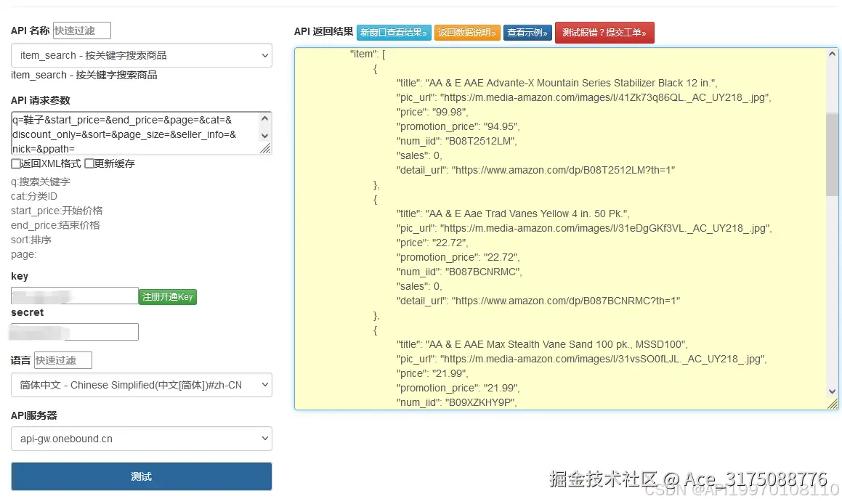Open the api-gw.onebound.cn server dropdown
Viewport: 842px width, 504px height.
coord(141,439)
